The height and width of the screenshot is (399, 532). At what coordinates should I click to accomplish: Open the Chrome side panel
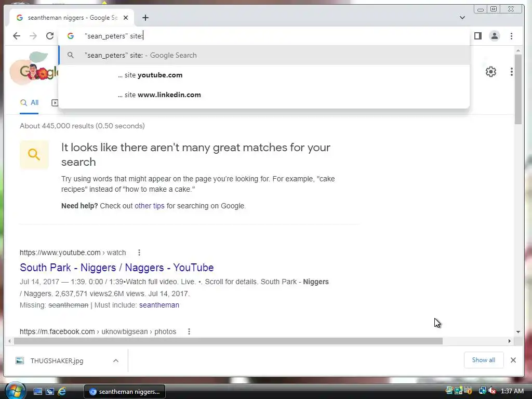pos(478,36)
